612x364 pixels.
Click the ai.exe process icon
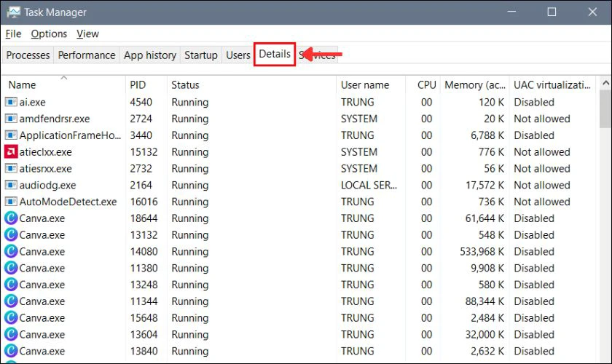coord(11,102)
